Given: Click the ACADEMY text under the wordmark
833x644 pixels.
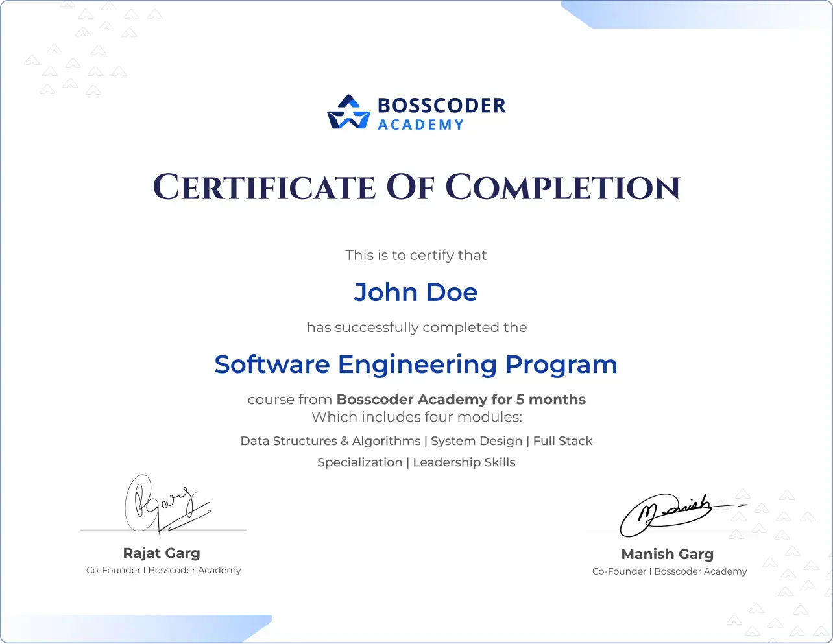Looking at the screenshot, I should (x=421, y=125).
